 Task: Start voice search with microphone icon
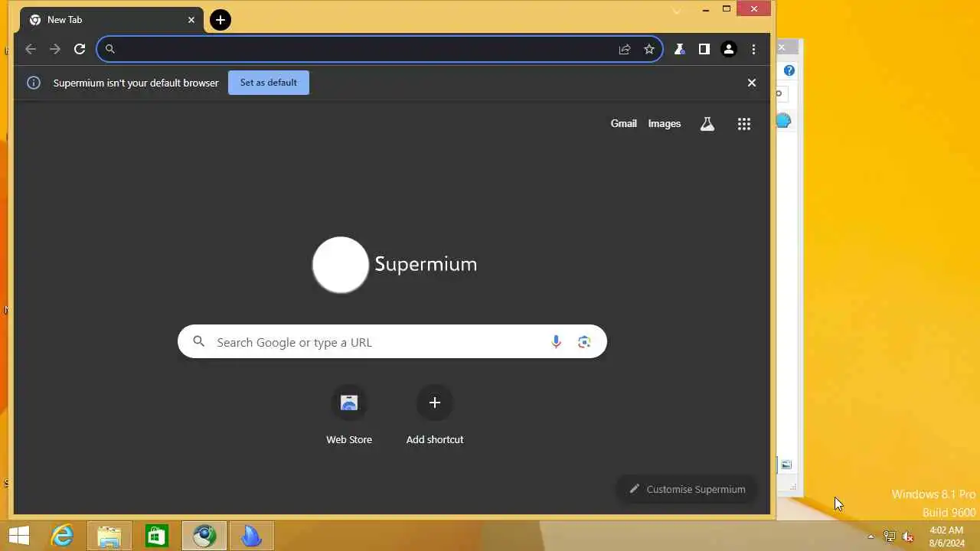point(557,342)
